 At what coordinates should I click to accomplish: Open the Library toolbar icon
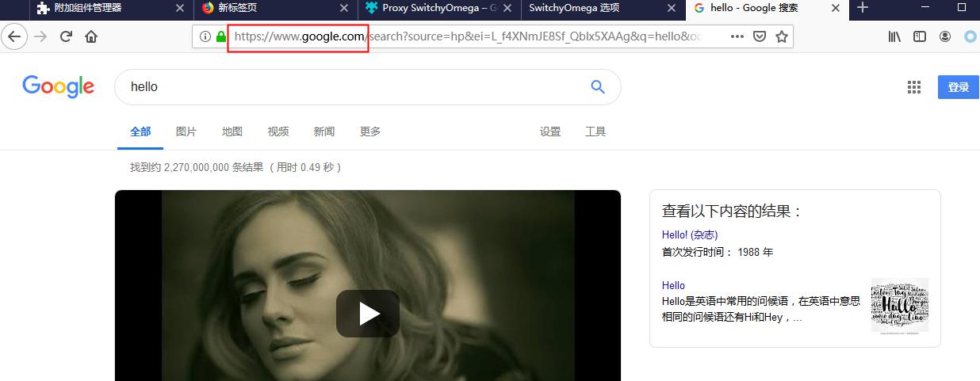tap(894, 36)
